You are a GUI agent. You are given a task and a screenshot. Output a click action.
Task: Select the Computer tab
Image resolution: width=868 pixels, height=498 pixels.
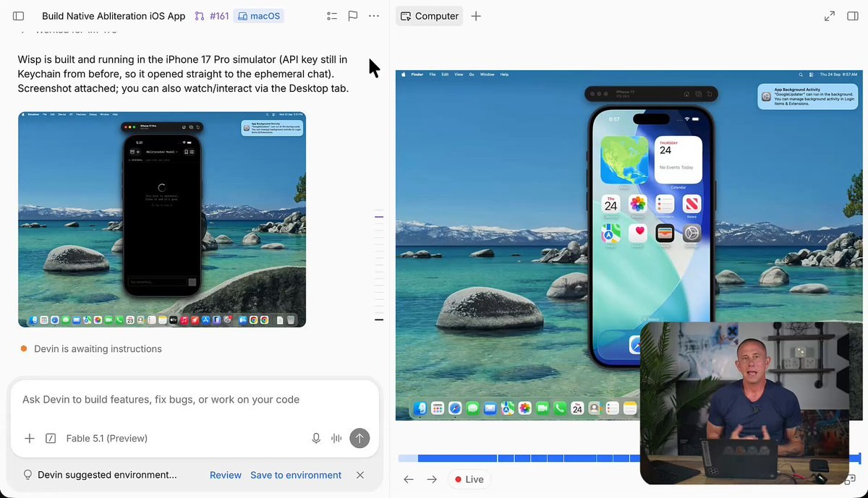click(430, 16)
